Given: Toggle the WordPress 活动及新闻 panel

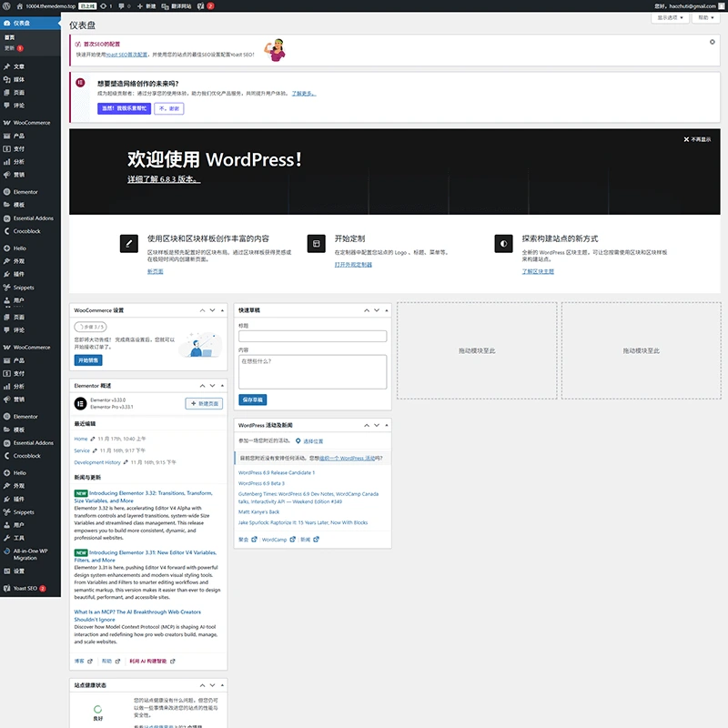Looking at the screenshot, I should coord(385,425).
